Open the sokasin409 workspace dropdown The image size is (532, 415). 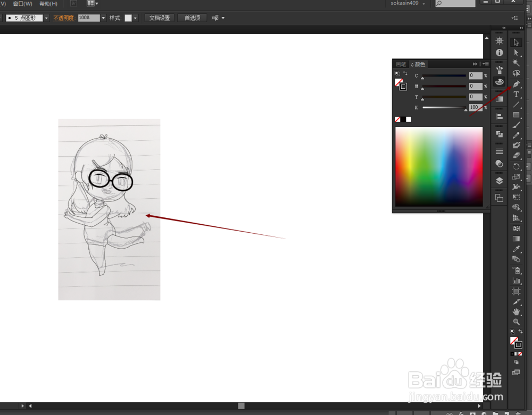click(x=408, y=3)
